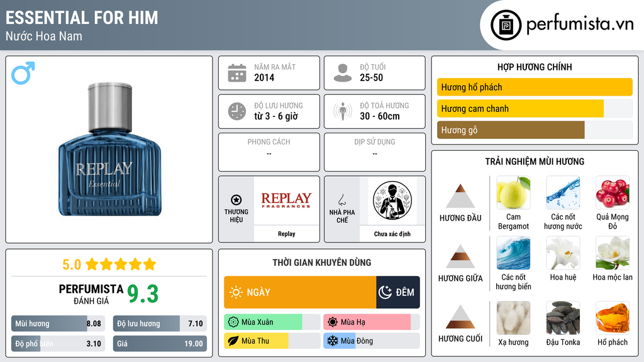644x362 pixels.
Task: Click the Mùa Xuân season bar
Action: pos(272,322)
